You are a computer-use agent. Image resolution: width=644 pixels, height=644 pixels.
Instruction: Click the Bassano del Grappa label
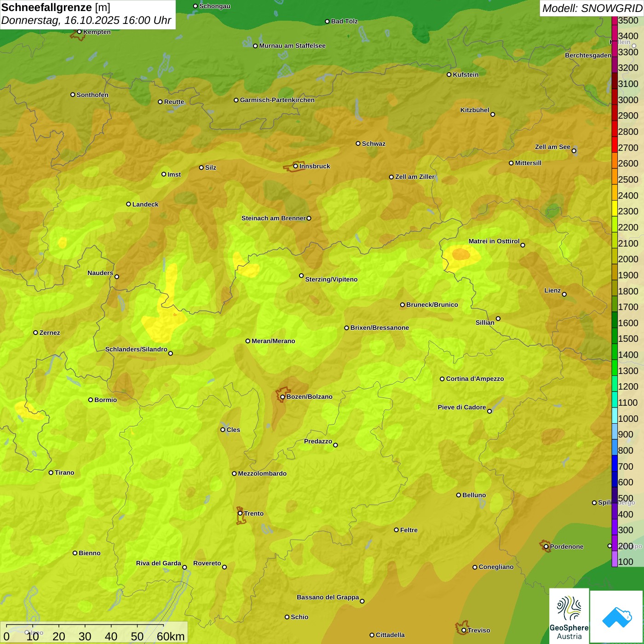tap(328, 597)
